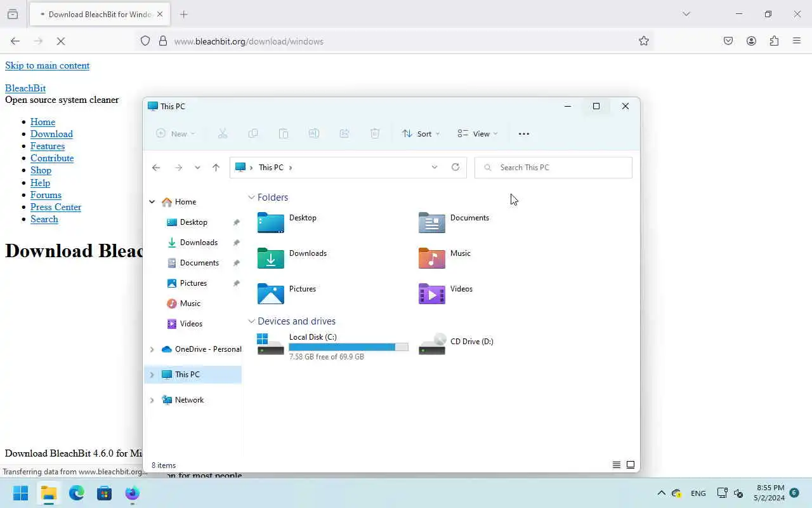Open the Desktop folder in Folders section
The width and height of the screenshot is (812, 508).
[x=287, y=222]
